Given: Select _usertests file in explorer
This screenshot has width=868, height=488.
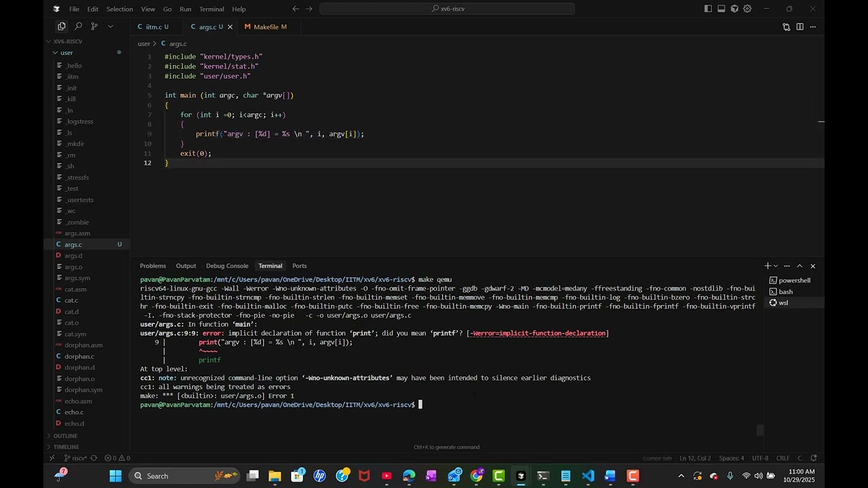Looking at the screenshot, I should (x=79, y=200).
